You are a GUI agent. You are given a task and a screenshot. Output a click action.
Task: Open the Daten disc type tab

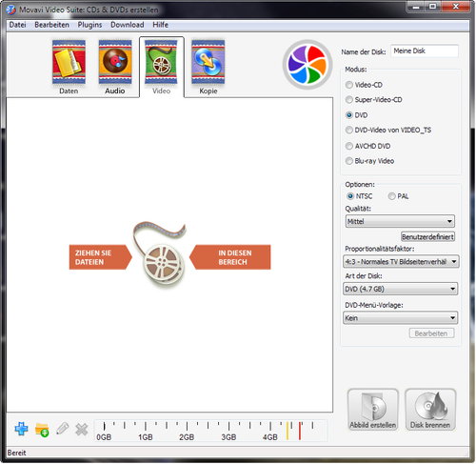(x=69, y=68)
